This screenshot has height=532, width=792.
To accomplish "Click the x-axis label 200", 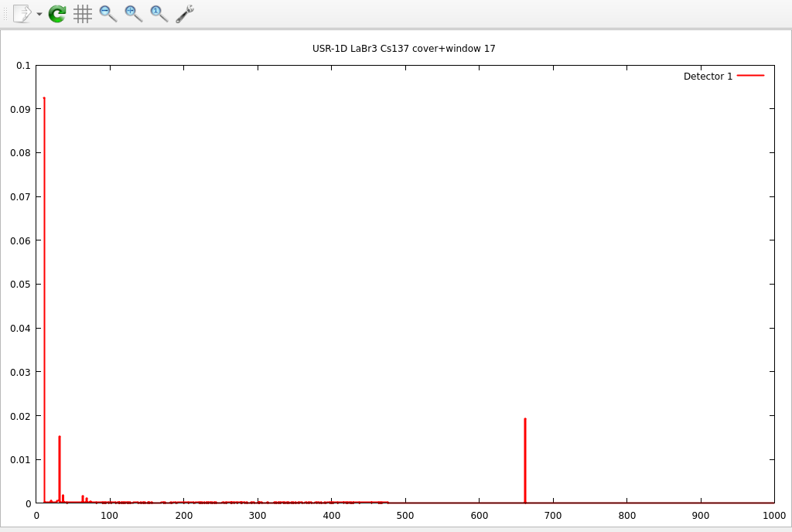I will click(x=184, y=516).
